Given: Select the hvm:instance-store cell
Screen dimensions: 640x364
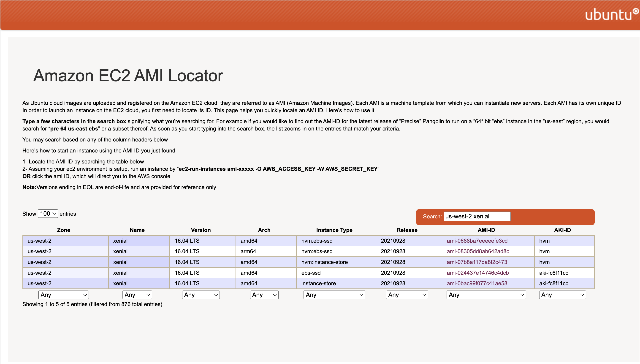Looking at the screenshot, I should pos(336,262).
